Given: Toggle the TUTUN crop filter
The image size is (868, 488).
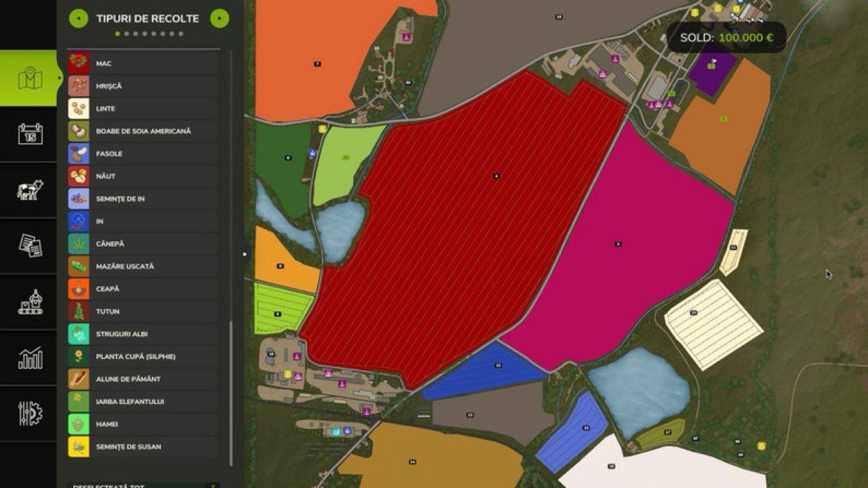Looking at the screenshot, I should 142,311.
